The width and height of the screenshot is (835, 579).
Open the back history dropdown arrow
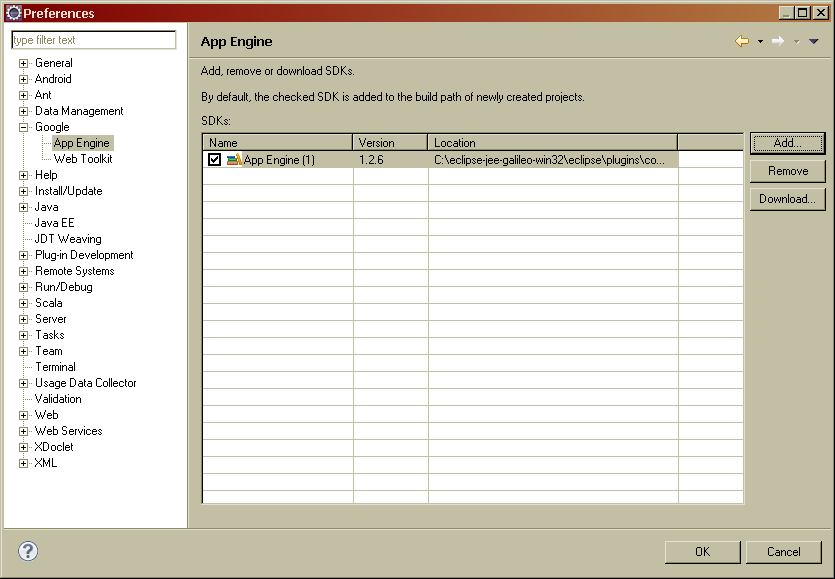(760, 42)
